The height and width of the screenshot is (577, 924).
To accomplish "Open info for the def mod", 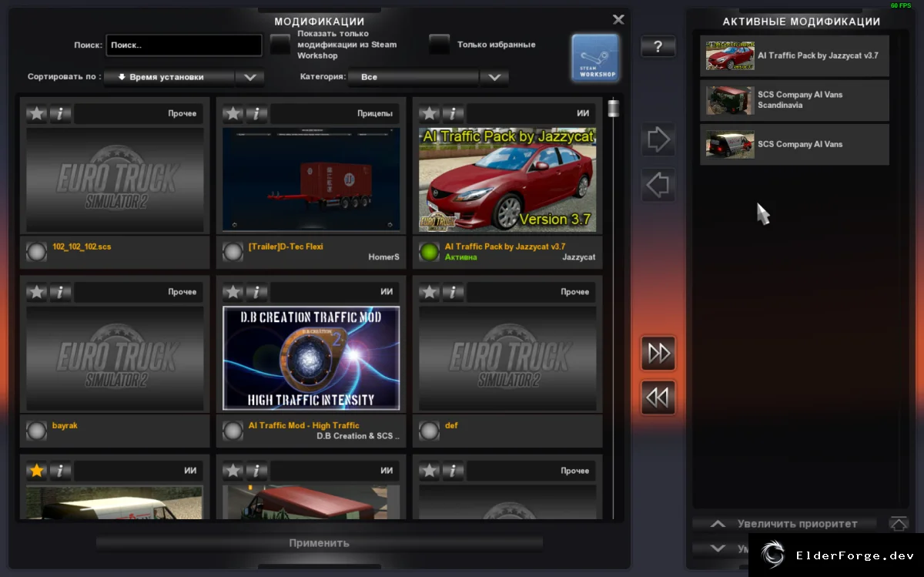I will pos(453,293).
